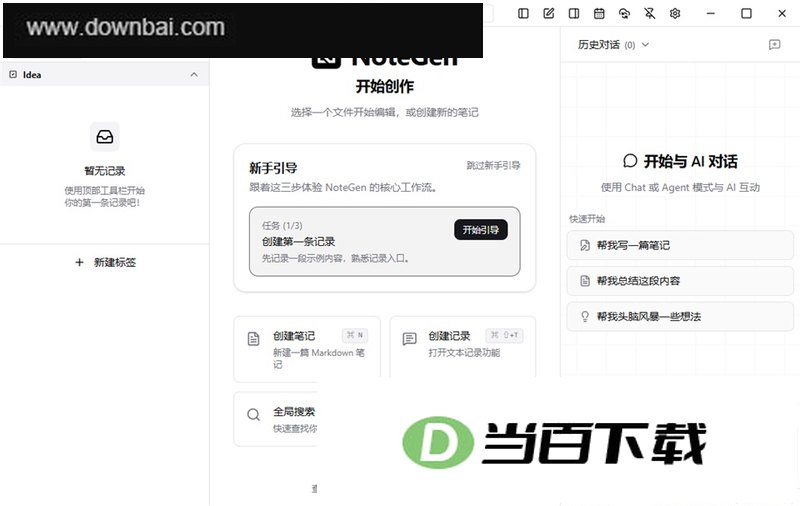This screenshot has height=506, width=800.
Task: Click the note icon on 帮我写一篇笔记
Action: tap(585, 245)
